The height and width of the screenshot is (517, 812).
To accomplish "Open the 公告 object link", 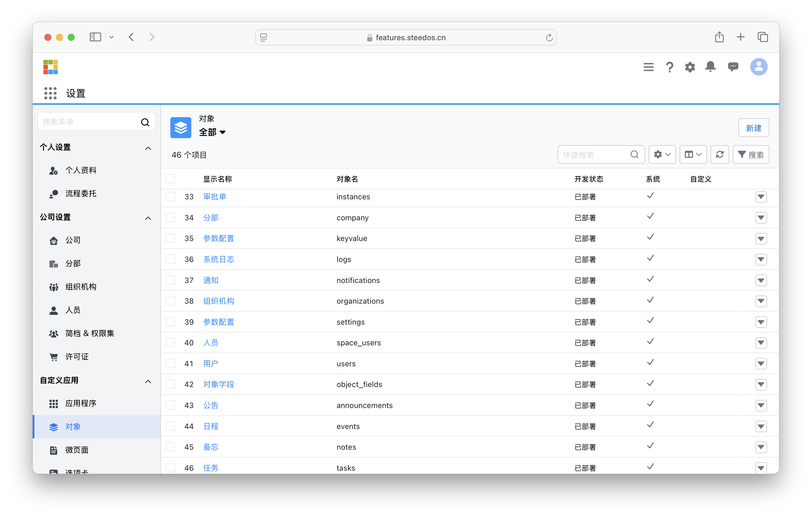I will [211, 405].
